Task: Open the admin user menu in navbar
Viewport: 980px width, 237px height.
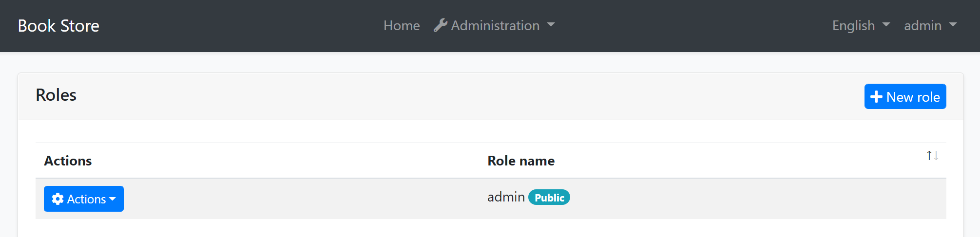Action: [922, 26]
